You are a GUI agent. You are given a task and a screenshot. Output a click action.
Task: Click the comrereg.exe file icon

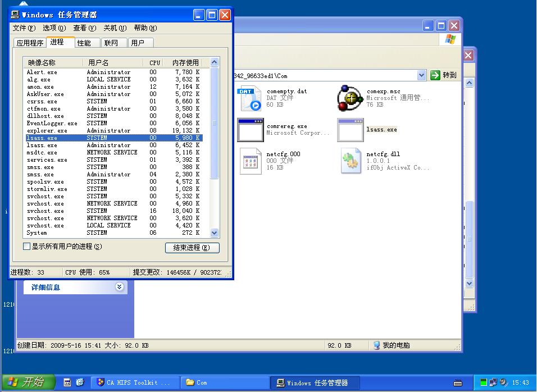(250, 130)
